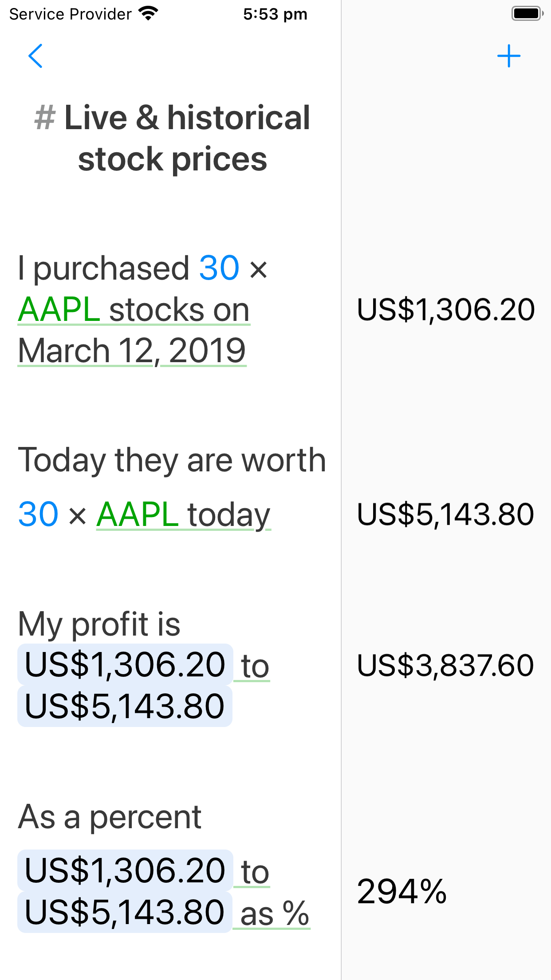Tap the Today they are worth line
Viewport: 551px width, 980px height.
pyautogui.click(x=172, y=460)
